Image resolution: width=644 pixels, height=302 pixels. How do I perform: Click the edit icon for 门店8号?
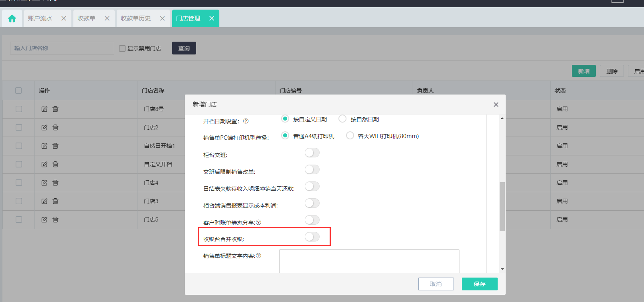pos(45,109)
